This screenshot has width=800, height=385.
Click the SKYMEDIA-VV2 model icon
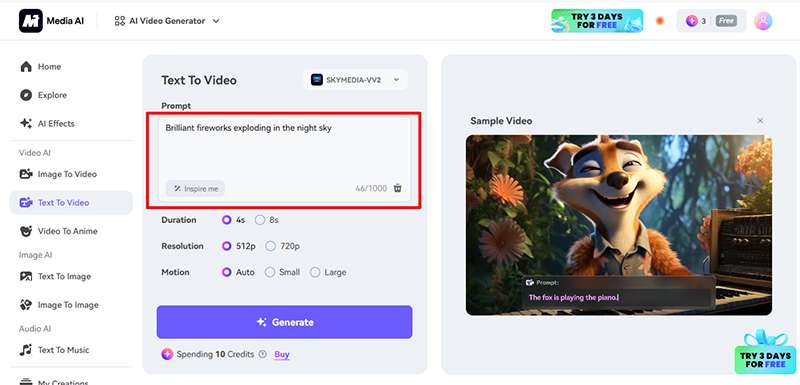tap(317, 80)
